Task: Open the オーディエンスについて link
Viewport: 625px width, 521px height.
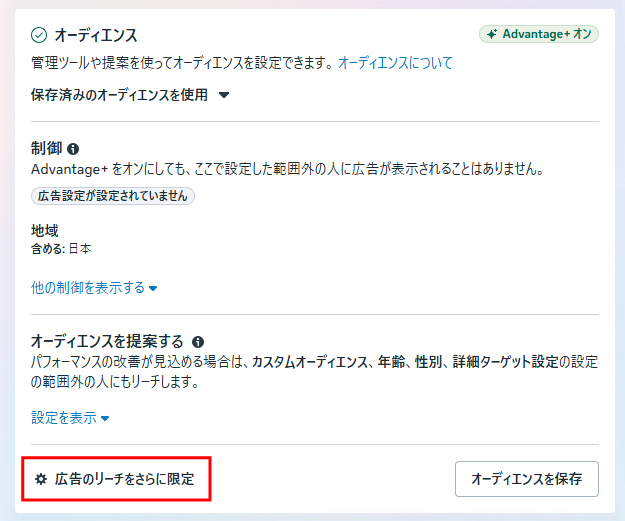Action: click(395, 63)
